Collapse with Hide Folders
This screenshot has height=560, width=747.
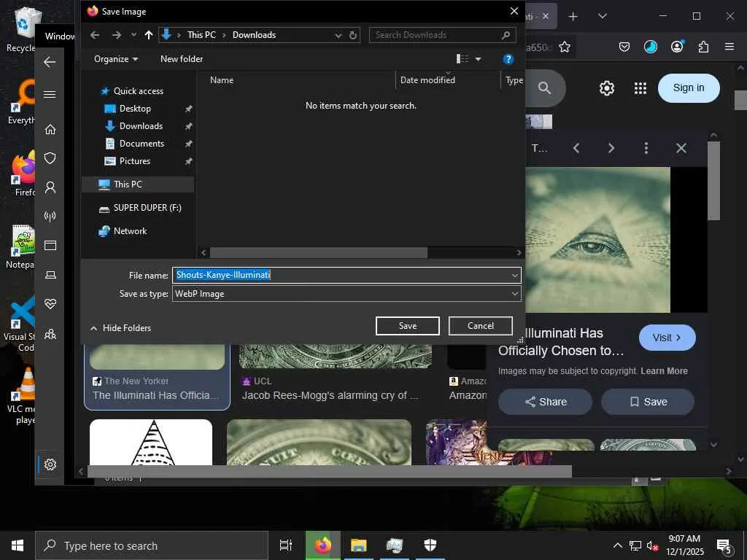pos(120,328)
